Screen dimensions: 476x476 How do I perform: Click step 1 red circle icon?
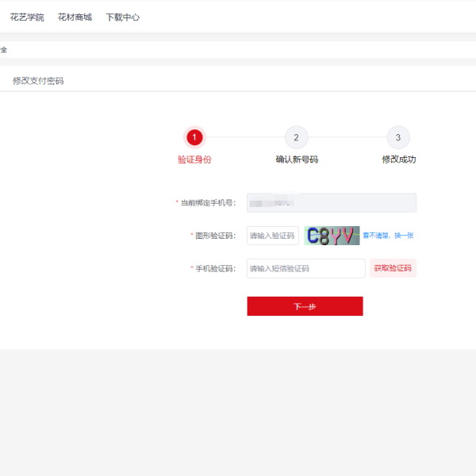194,137
